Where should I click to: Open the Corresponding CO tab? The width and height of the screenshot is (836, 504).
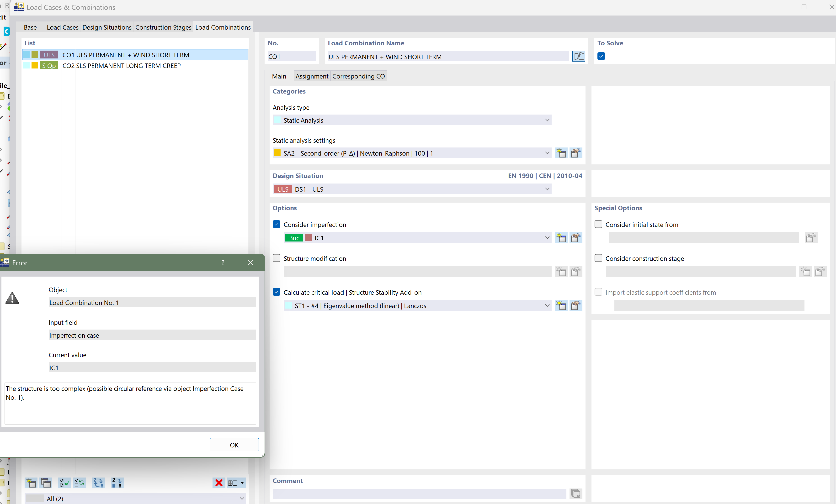(358, 76)
